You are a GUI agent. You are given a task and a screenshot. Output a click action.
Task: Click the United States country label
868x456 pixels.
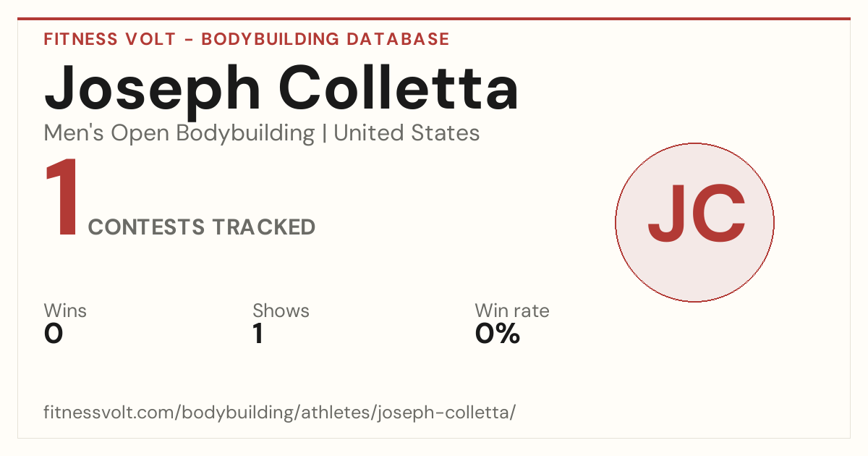click(407, 133)
